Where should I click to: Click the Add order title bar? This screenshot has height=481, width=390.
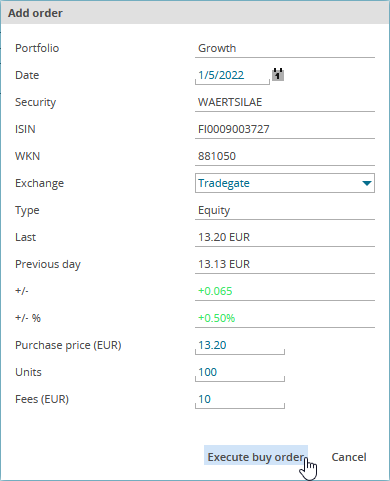(195, 13)
